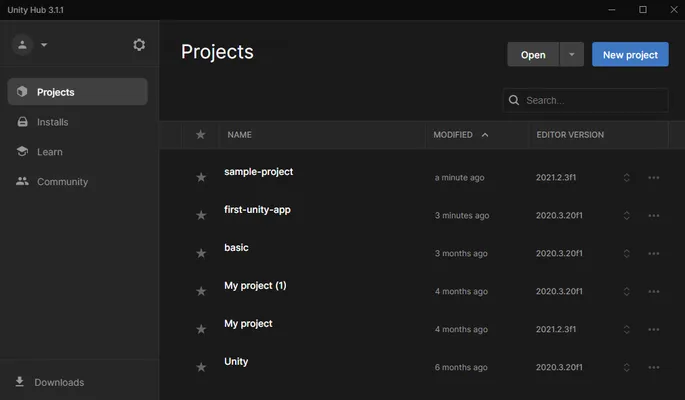Screen dimensions: 685x400
Task: Open more options for Unity project
Action: [654, 367]
